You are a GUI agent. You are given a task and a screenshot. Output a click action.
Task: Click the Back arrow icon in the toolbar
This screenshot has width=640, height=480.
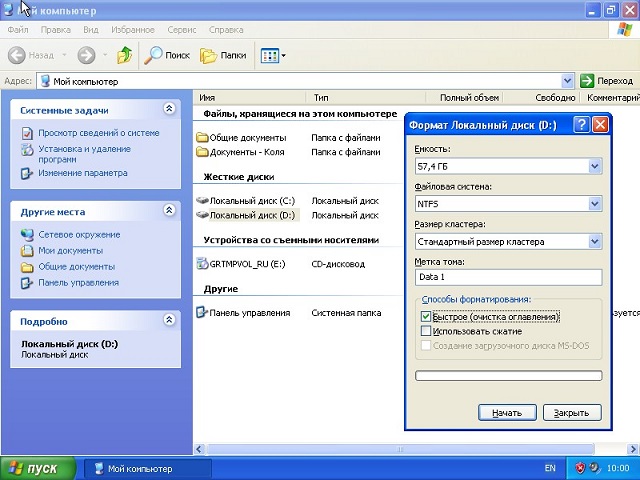[x=17, y=55]
